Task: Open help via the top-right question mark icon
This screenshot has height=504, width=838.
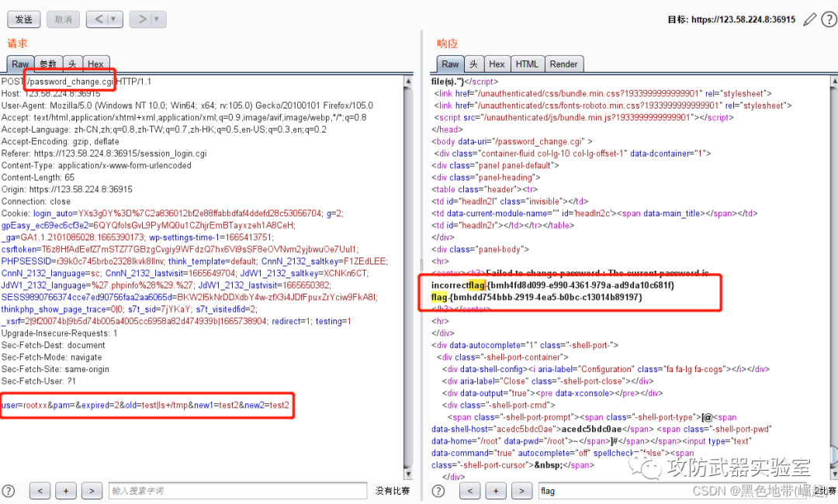Action: tap(829, 19)
